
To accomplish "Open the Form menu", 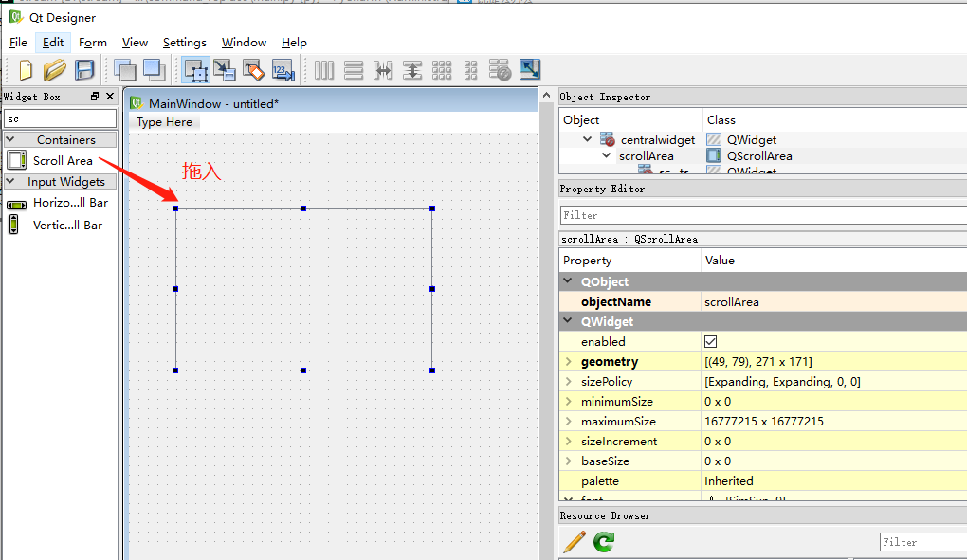I will pyautogui.click(x=93, y=43).
